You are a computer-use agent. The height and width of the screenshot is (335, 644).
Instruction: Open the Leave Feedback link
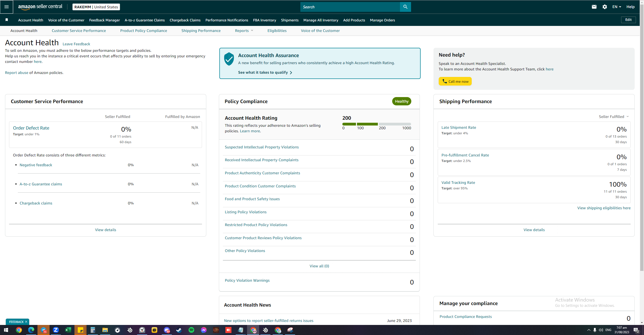[x=76, y=44]
